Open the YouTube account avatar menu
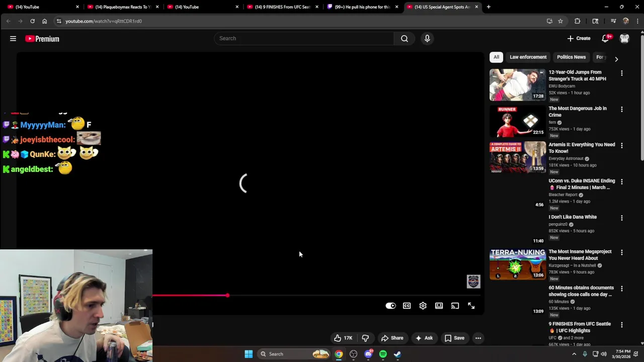Viewport: 644px width, 362px height. 624,38
